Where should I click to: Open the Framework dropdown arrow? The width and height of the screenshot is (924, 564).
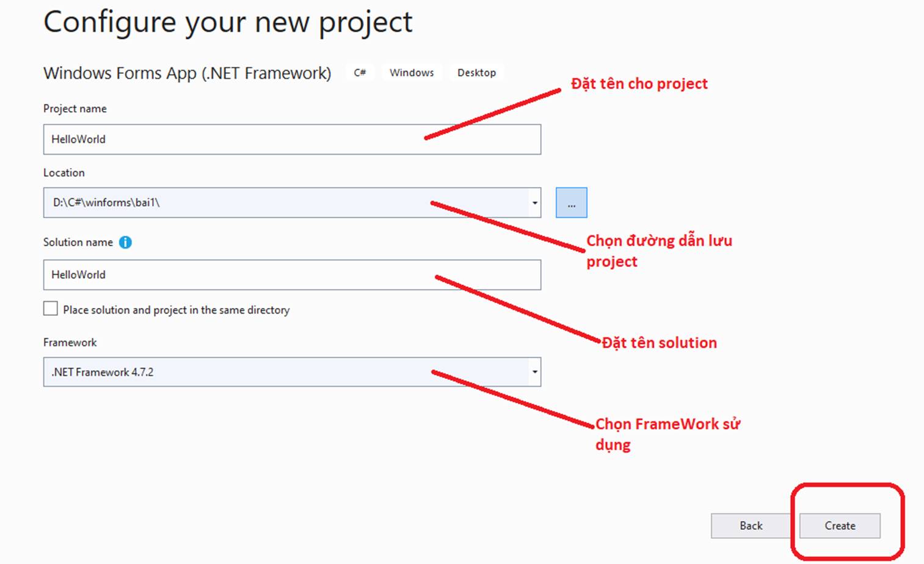point(534,372)
